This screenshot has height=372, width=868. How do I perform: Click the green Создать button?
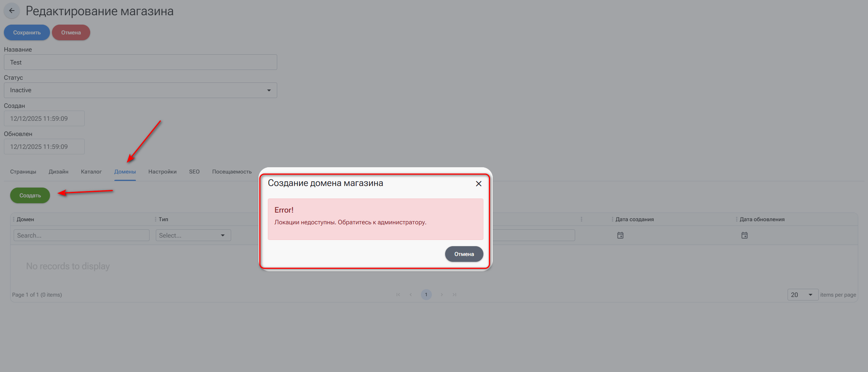pyautogui.click(x=30, y=195)
